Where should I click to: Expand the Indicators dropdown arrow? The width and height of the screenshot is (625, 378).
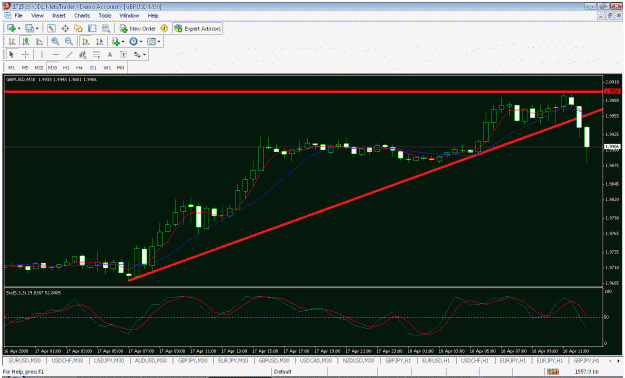point(123,41)
